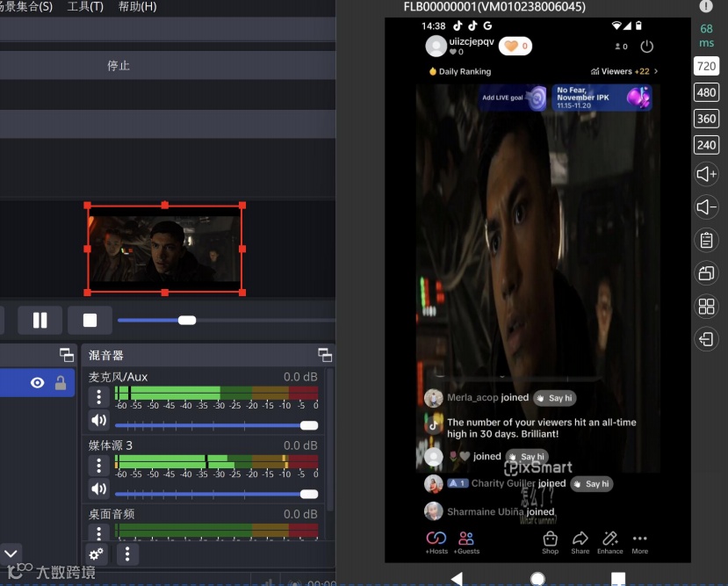Pop out the 混音器 dock panel
Image resolution: width=728 pixels, height=586 pixels.
point(325,355)
